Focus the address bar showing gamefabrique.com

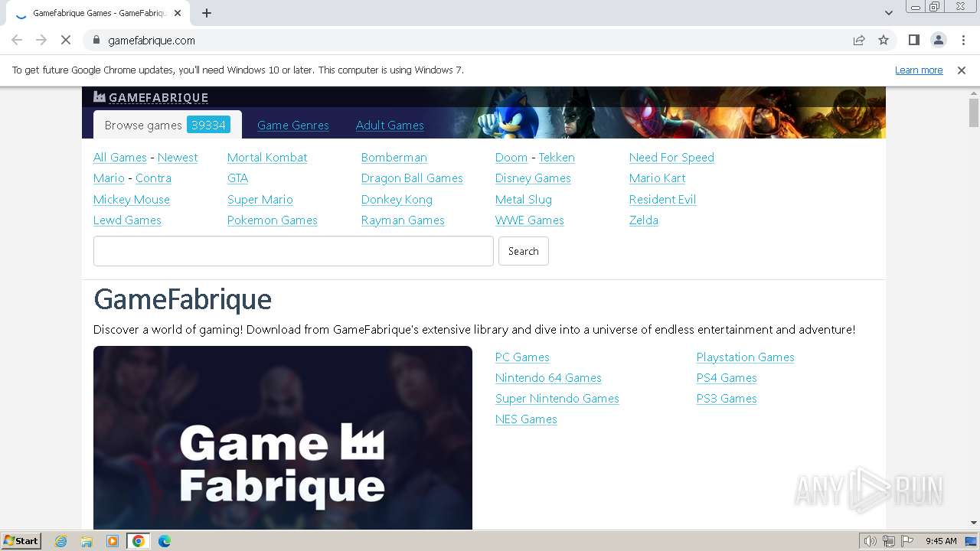click(467, 40)
